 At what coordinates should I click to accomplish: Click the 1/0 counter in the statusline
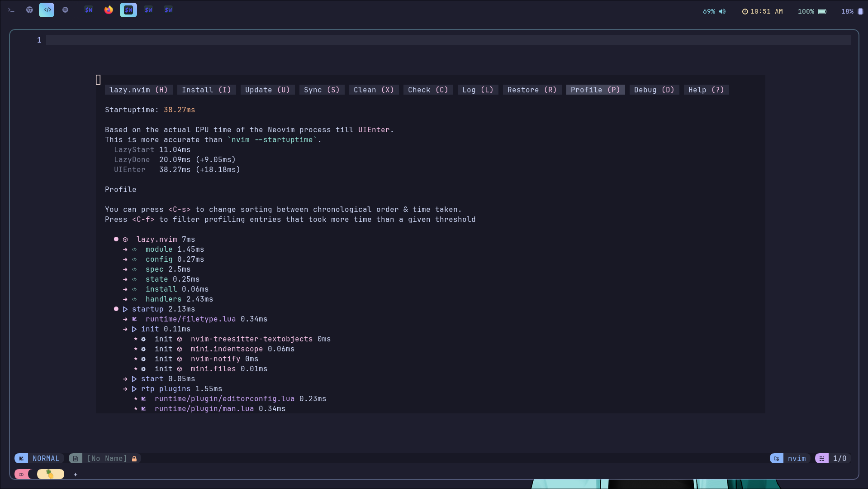coord(840,458)
